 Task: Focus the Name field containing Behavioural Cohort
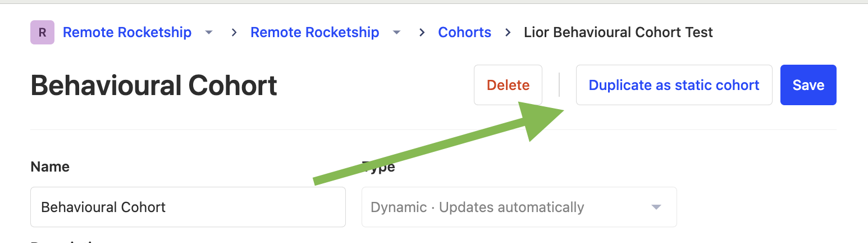click(x=188, y=207)
